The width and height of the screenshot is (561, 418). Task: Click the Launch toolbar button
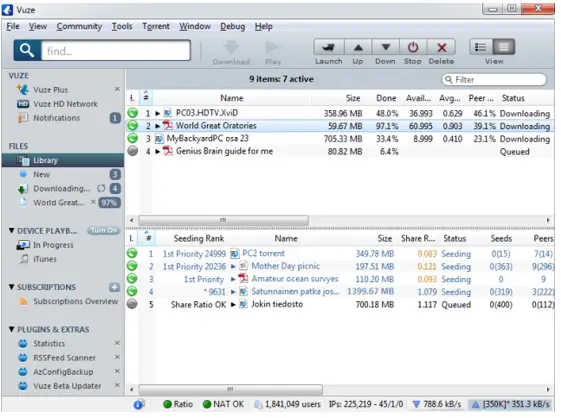click(x=328, y=47)
